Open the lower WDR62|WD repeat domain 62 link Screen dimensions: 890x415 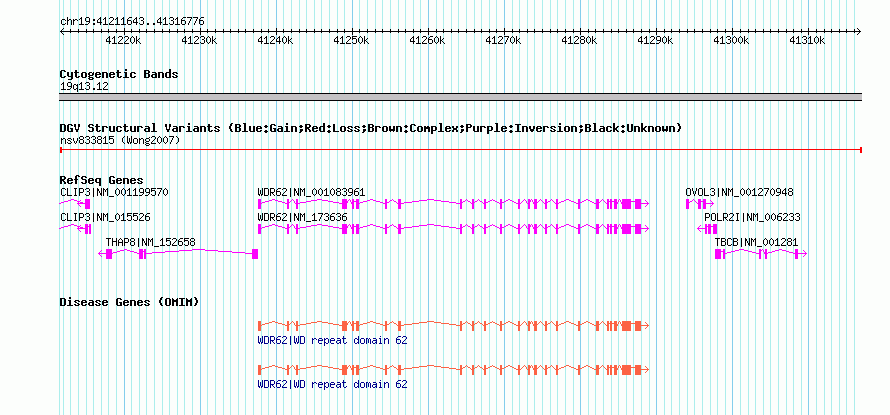333,384
